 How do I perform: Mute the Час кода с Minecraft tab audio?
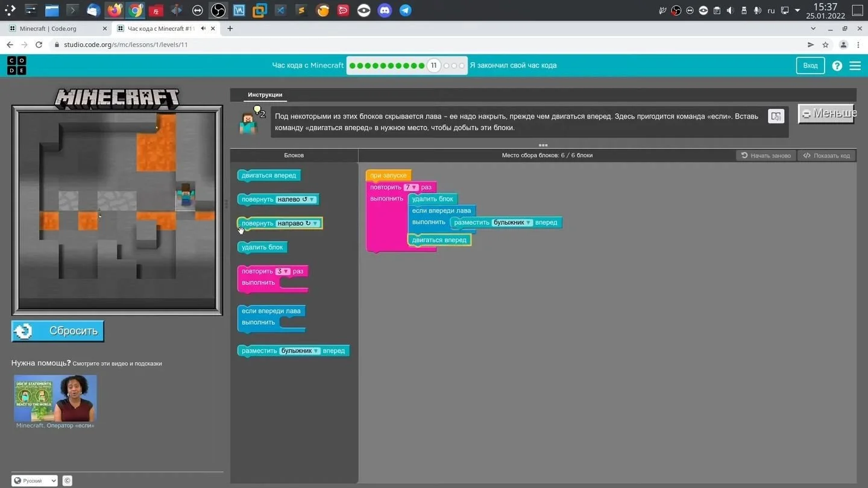204,28
